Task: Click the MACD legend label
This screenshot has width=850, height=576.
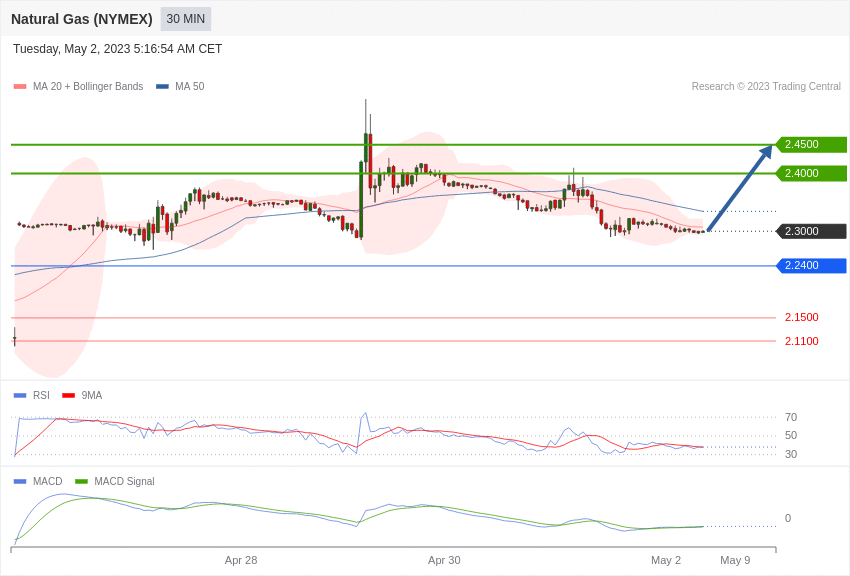Action: pos(48,481)
